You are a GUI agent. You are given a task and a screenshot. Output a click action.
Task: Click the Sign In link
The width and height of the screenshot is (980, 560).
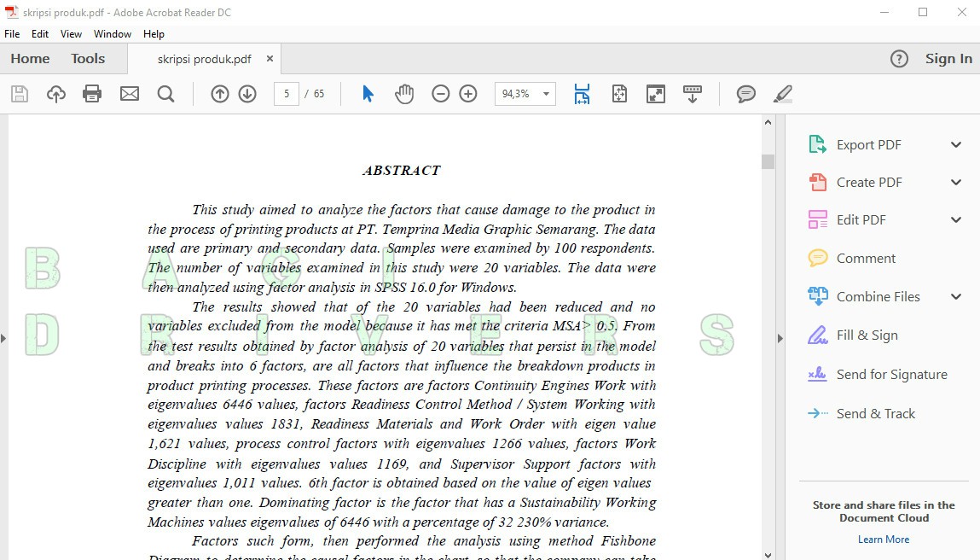click(948, 59)
